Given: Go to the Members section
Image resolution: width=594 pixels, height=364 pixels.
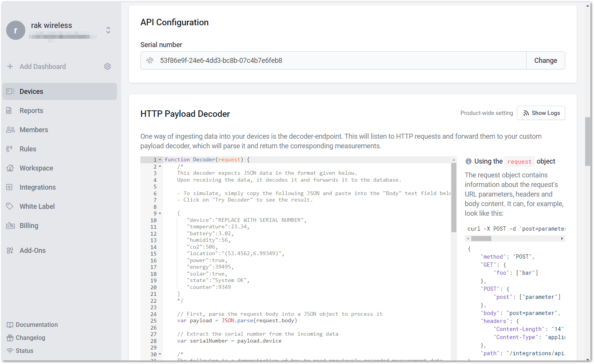Looking at the screenshot, I should [x=59, y=130].
